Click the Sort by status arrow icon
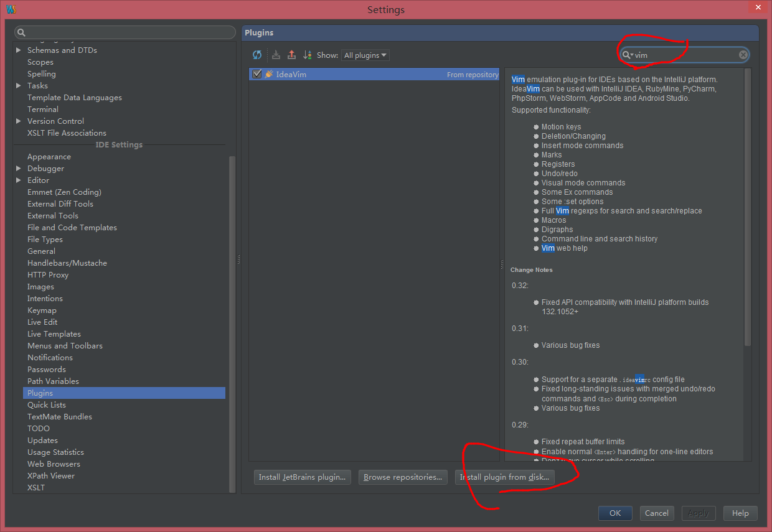The width and height of the screenshot is (772, 532). [x=307, y=55]
